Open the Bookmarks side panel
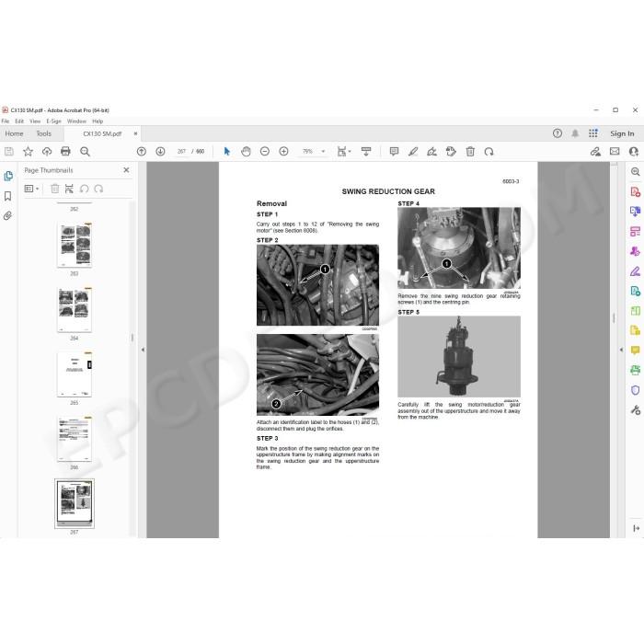Image resolution: width=644 pixels, height=644 pixels. tap(7, 196)
